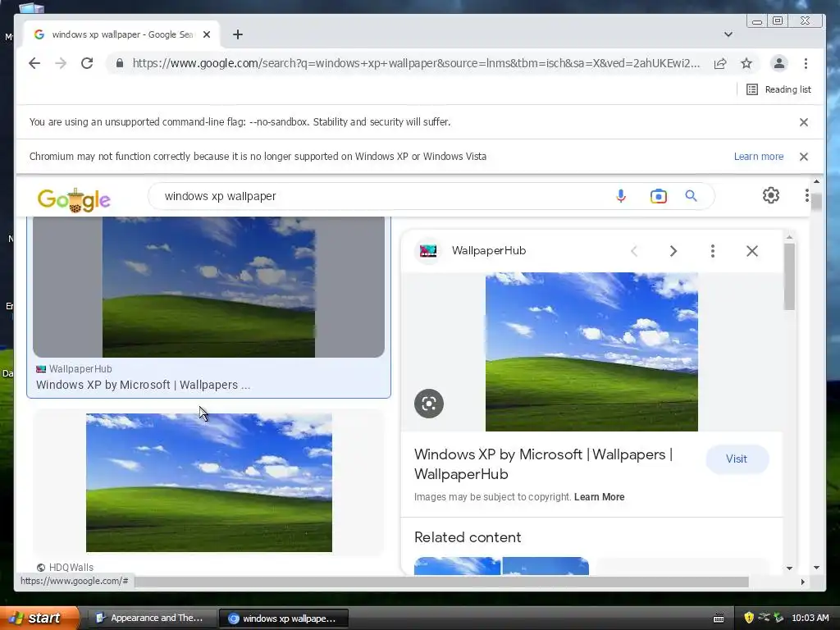Click the large preview wallpaper image
This screenshot has width=840, height=630.
tap(591, 352)
